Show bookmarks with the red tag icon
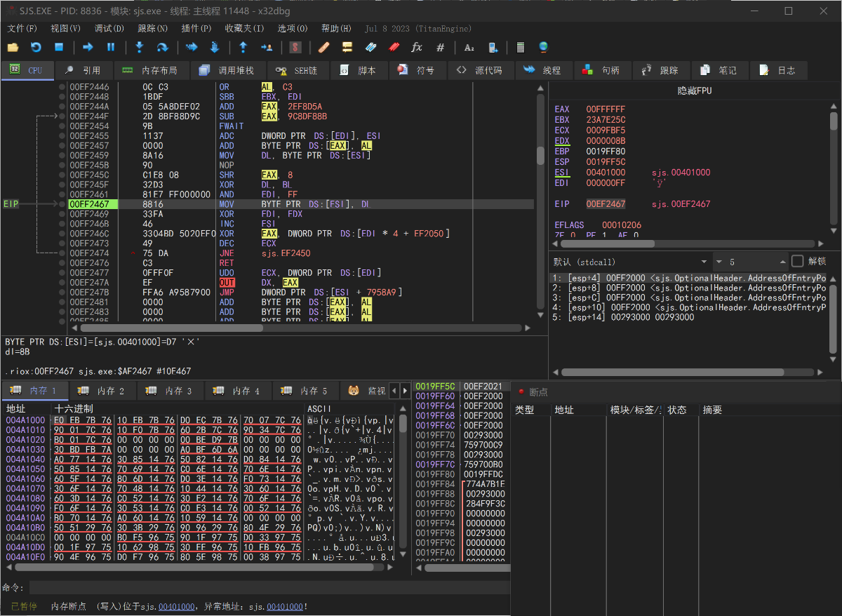Screen dimensions: 842x616 pyautogui.click(x=394, y=47)
